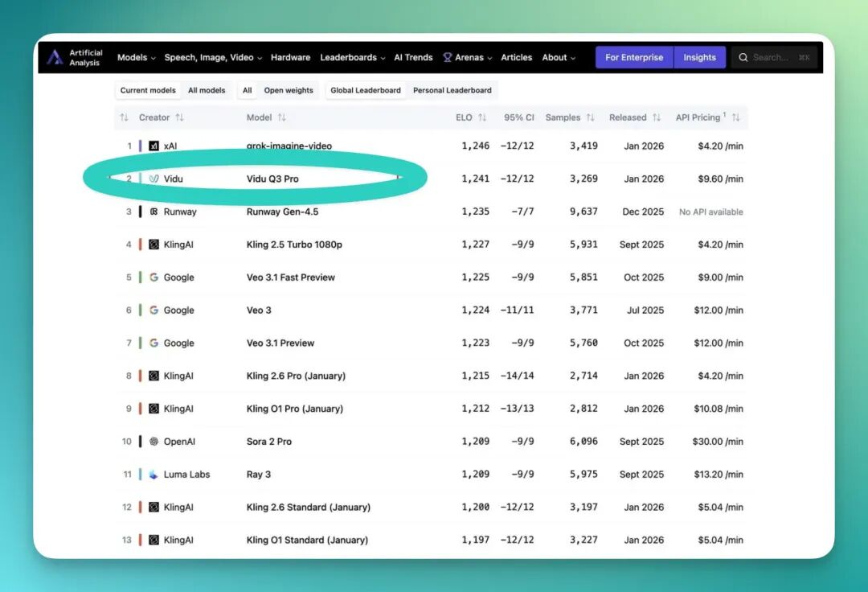Image resolution: width=868 pixels, height=592 pixels.
Task: Open the Leaderboards dropdown menu
Action: (x=352, y=57)
